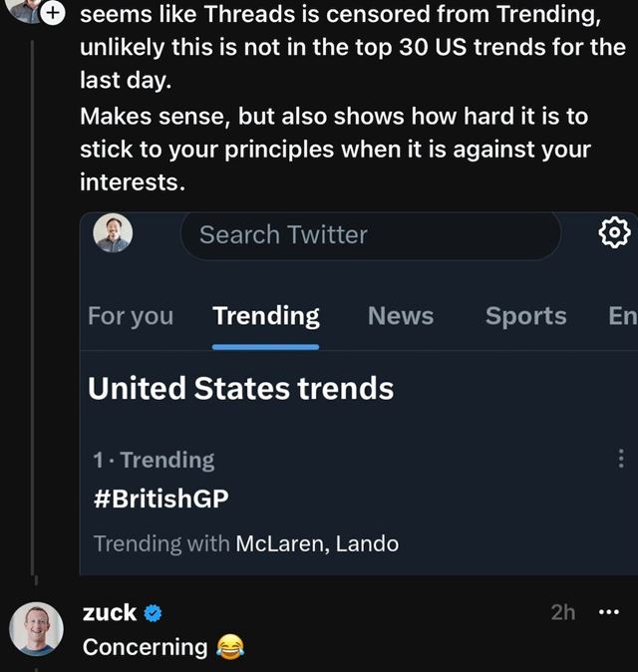Open more options for zuck's reply

[608, 612]
